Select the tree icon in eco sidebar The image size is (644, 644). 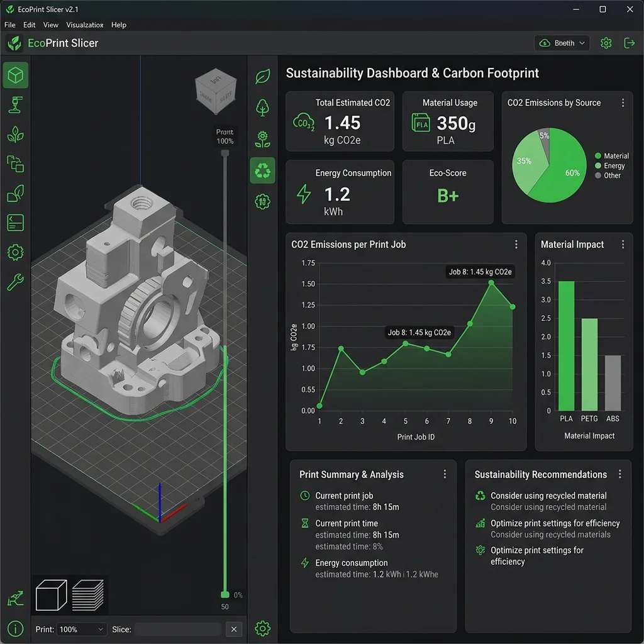click(x=262, y=108)
